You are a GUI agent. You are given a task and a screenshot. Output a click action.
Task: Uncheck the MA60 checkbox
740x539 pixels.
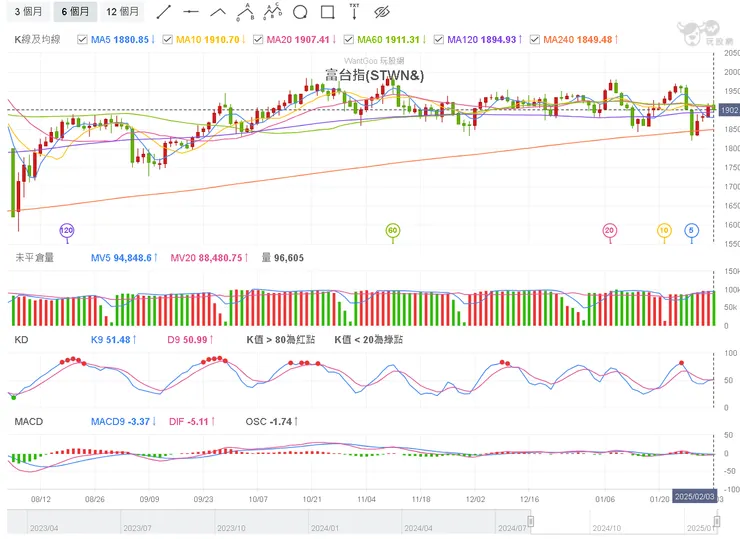(x=348, y=40)
